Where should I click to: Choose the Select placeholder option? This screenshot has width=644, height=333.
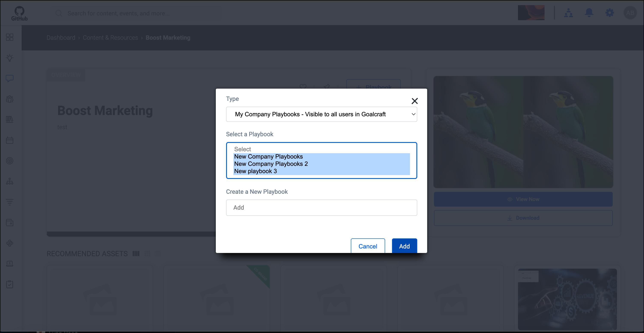click(321, 149)
